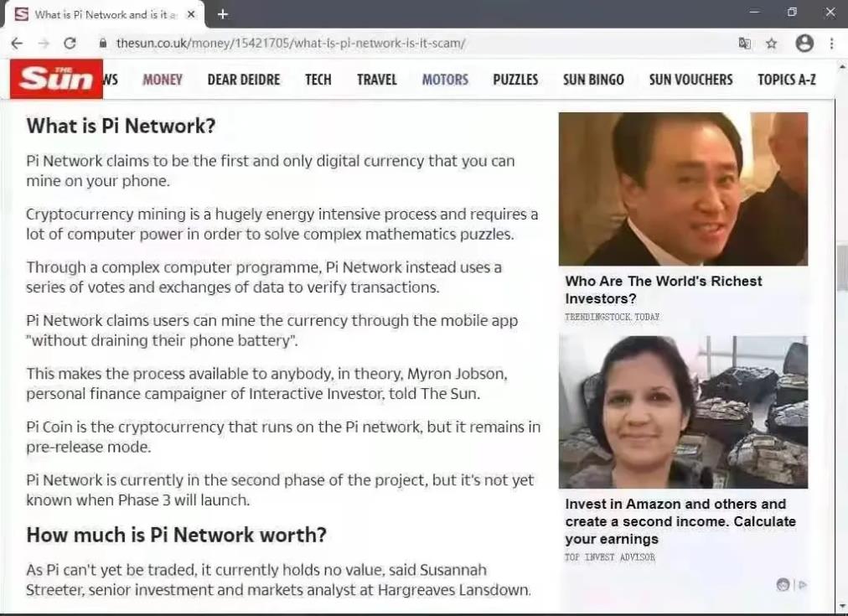848x616 pixels.
Task: Click the ad choices icon
Action: 783,584
